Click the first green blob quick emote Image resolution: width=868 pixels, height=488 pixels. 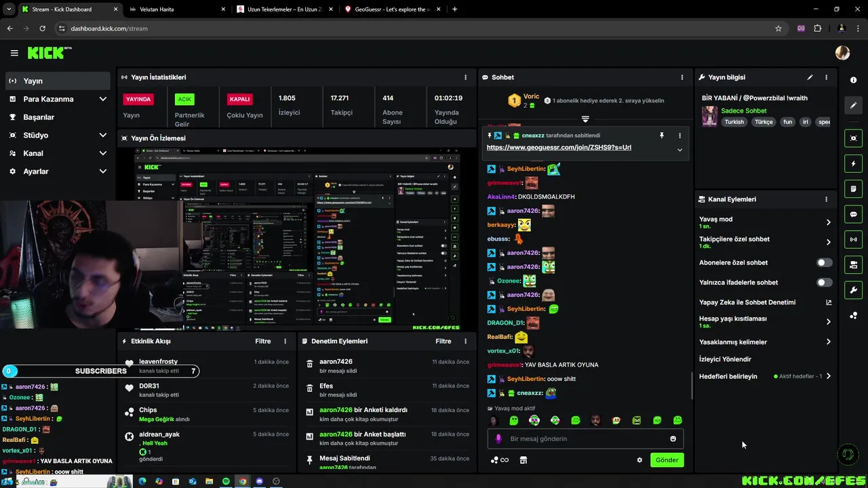pos(514,420)
